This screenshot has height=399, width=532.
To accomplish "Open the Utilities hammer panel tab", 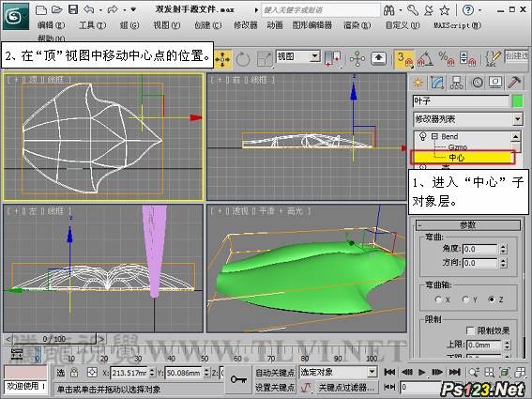I will tap(514, 83).
